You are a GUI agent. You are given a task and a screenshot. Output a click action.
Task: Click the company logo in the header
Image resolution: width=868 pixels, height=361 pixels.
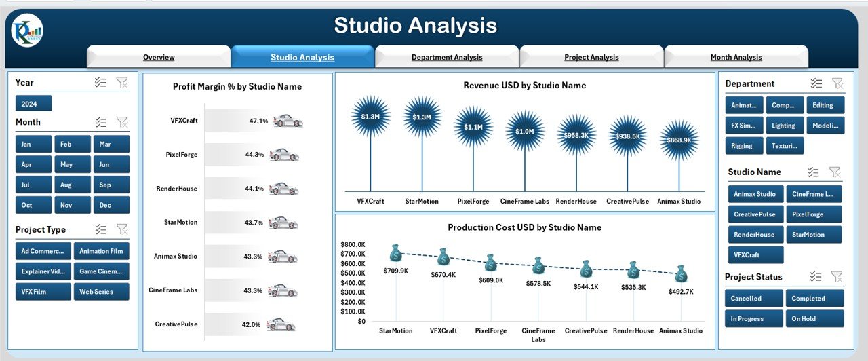[27, 31]
